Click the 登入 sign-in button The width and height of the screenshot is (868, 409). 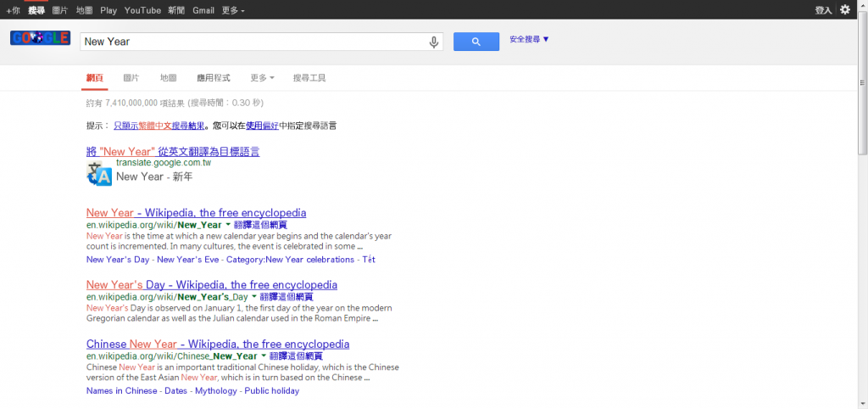[823, 10]
